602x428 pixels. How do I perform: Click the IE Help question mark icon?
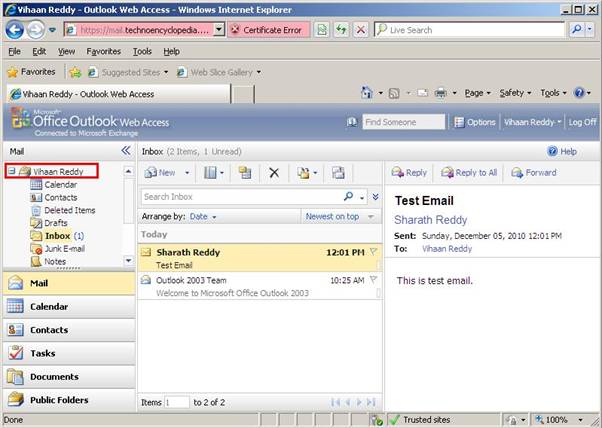coord(579,93)
